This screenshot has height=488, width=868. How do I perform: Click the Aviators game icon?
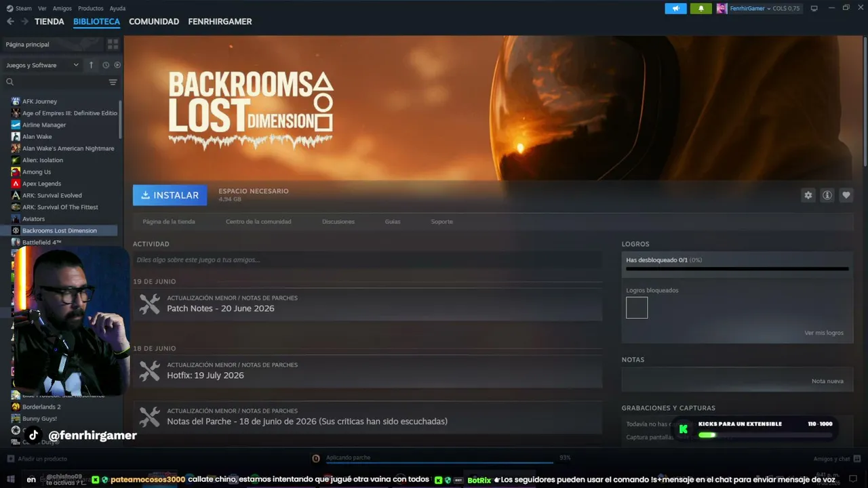coord(16,219)
